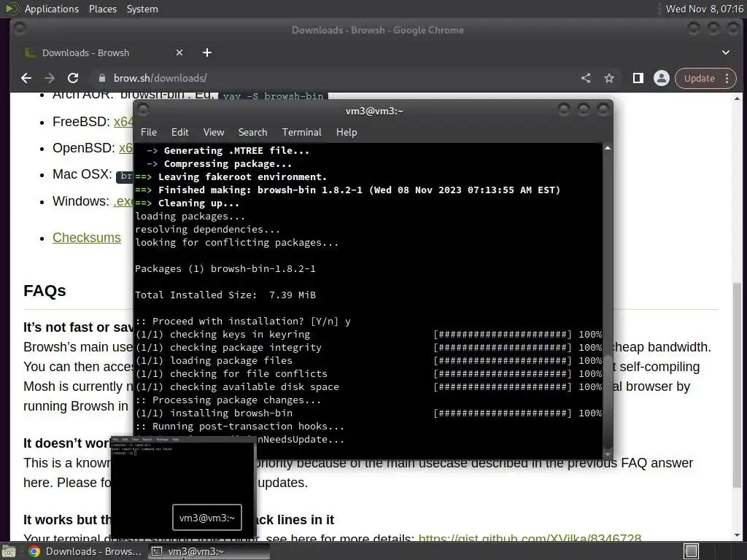The width and height of the screenshot is (747, 560).
Task: Go back in Chrome using the back arrow
Action: click(26, 78)
